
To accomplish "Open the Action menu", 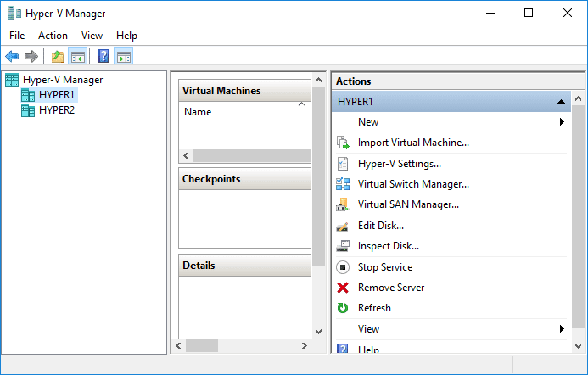I will pos(53,36).
